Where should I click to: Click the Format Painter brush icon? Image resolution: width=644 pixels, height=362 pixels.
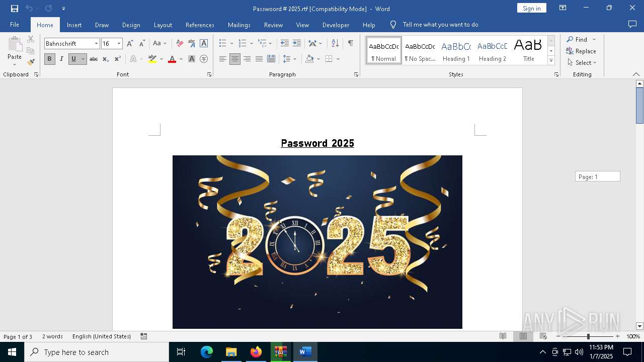click(x=31, y=62)
